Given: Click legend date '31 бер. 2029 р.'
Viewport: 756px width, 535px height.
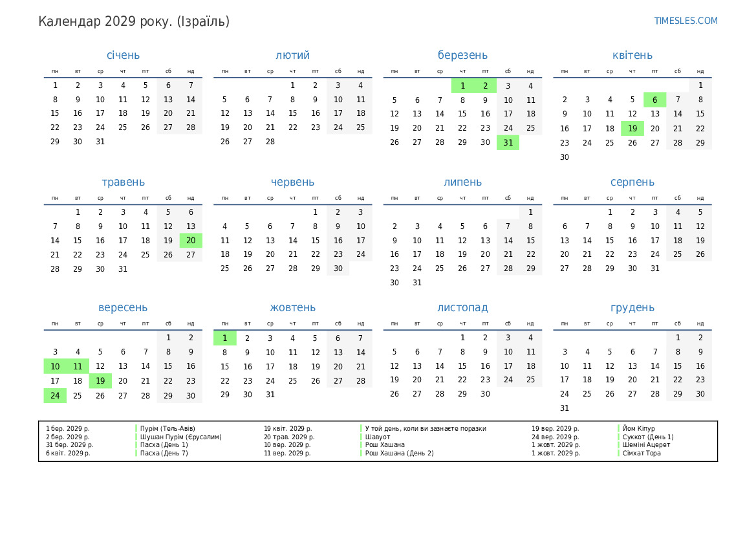Looking at the screenshot, I should (70, 445).
